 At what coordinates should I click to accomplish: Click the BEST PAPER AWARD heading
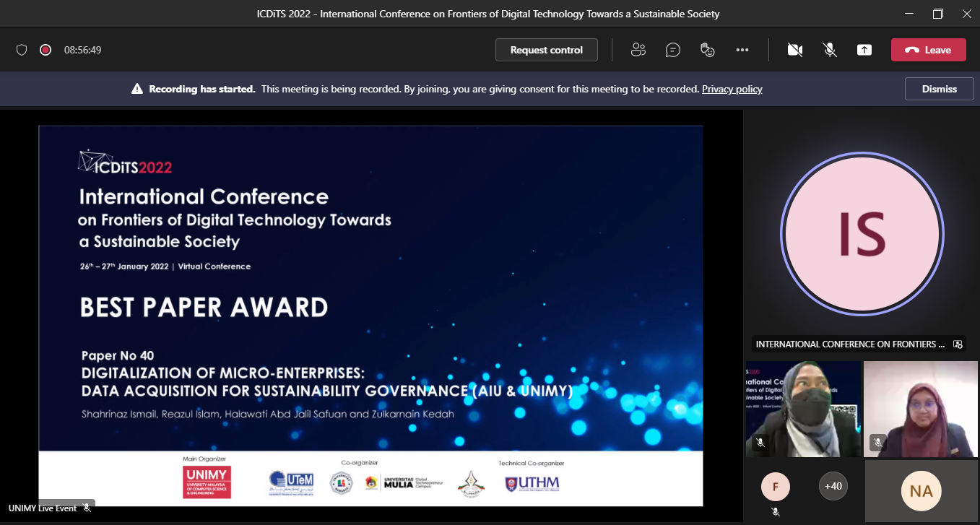204,308
